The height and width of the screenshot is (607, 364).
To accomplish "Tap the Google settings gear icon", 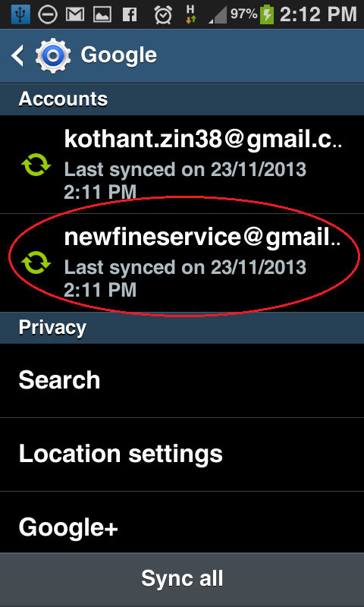I will (53, 55).
